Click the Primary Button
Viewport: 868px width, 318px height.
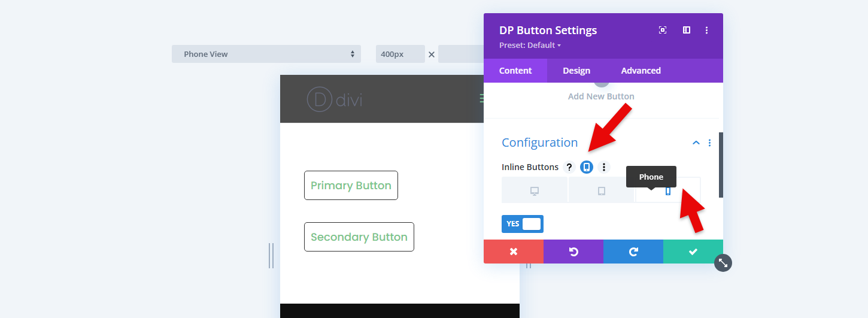(351, 186)
